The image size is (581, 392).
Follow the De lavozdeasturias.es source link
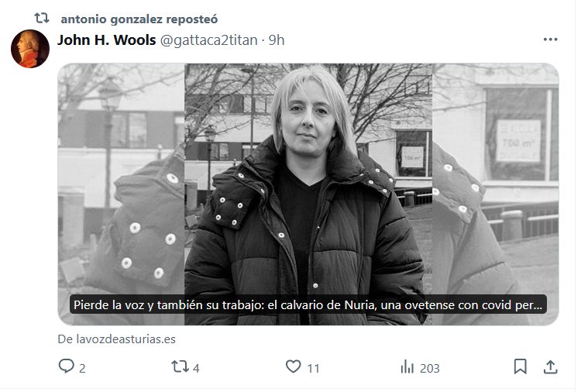(117, 339)
